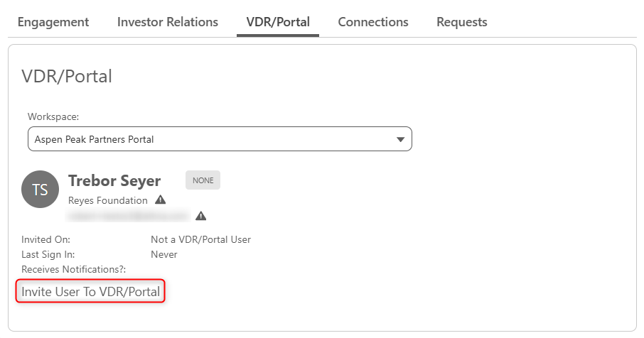Click the Receives Notifications label
644x338 pixels.
pos(73,269)
